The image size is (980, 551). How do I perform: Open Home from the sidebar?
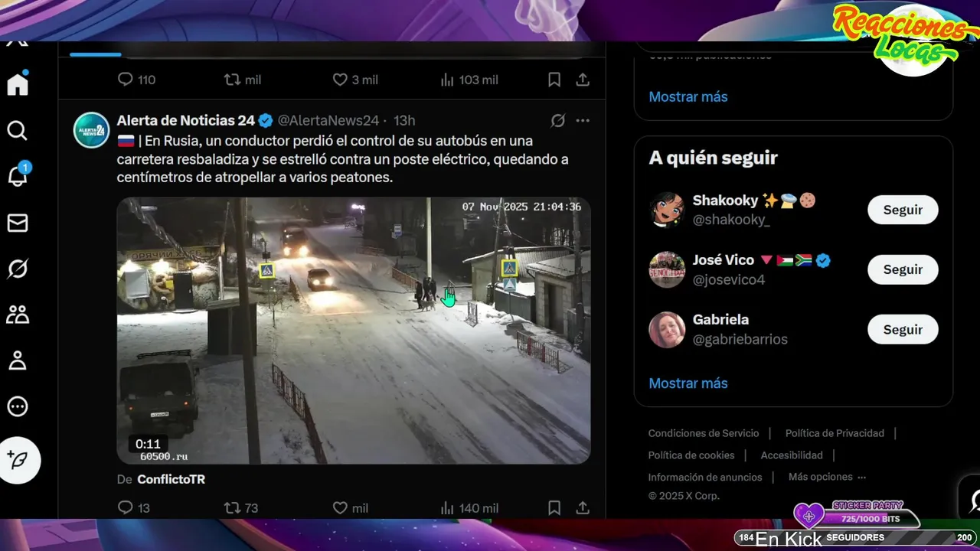(18, 84)
